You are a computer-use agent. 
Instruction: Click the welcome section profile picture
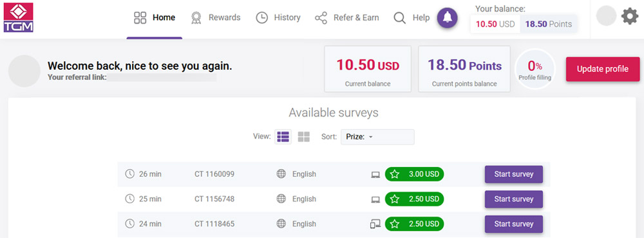(x=24, y=71)
